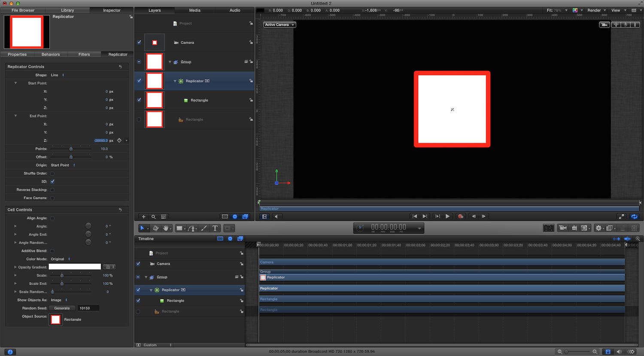Mute audio with speaker icon under canvas
The height and width of the screenshot is (356, 644).
click(276, 216)
